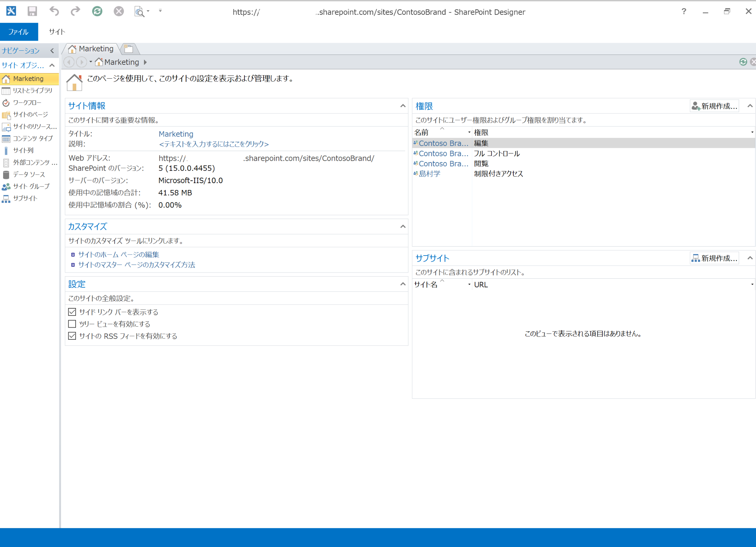Click 新規作成 button in 権限 section
The width and height of the screenshot is (756, 547).
point(714,106)
